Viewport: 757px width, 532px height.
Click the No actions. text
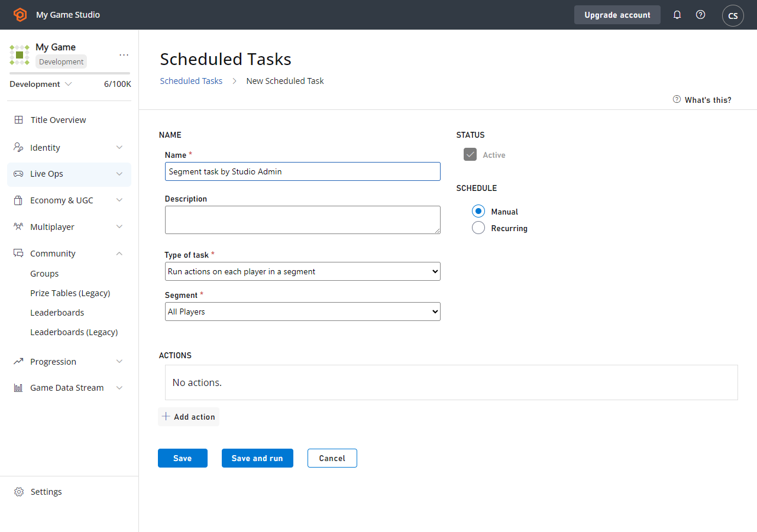[x=197, y=382]
